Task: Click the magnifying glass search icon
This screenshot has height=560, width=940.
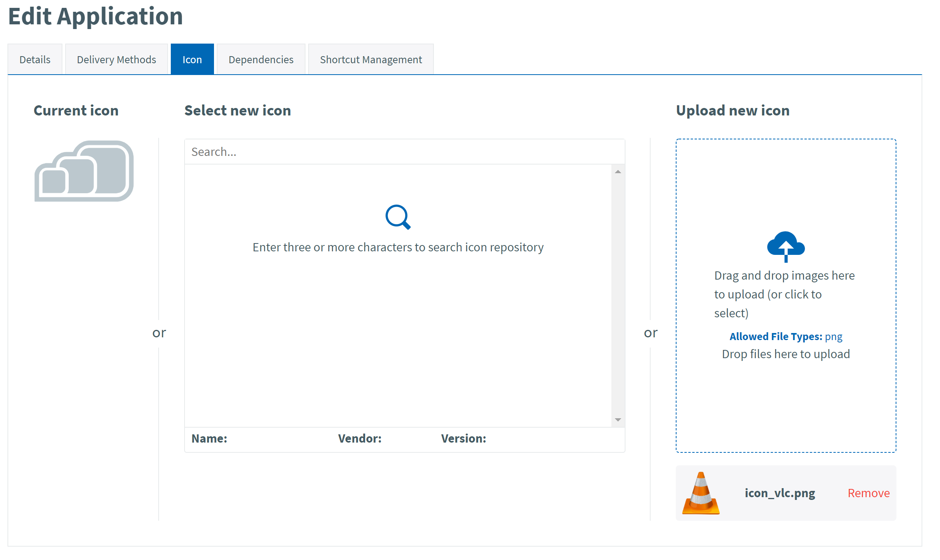Action: [x=398, y=217]
